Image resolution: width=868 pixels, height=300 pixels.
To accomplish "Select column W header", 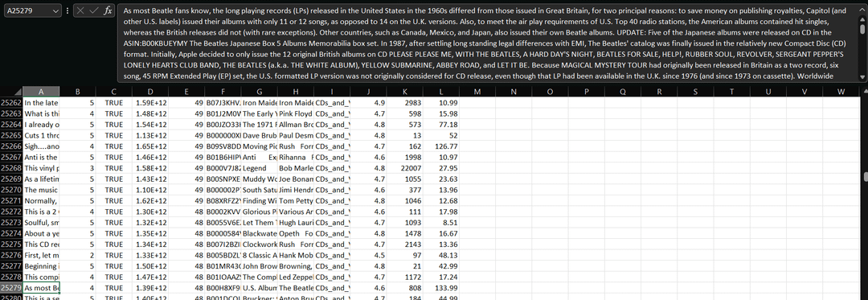I will (841, 92).
